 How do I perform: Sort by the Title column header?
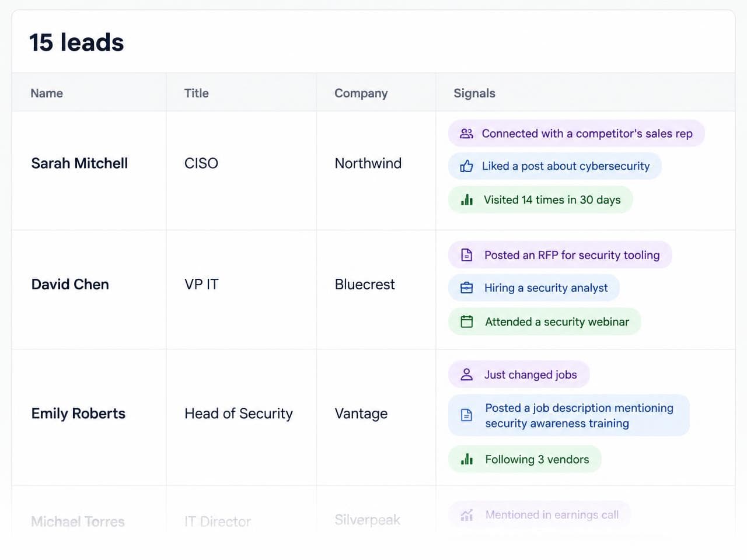(x=196, y=93)
